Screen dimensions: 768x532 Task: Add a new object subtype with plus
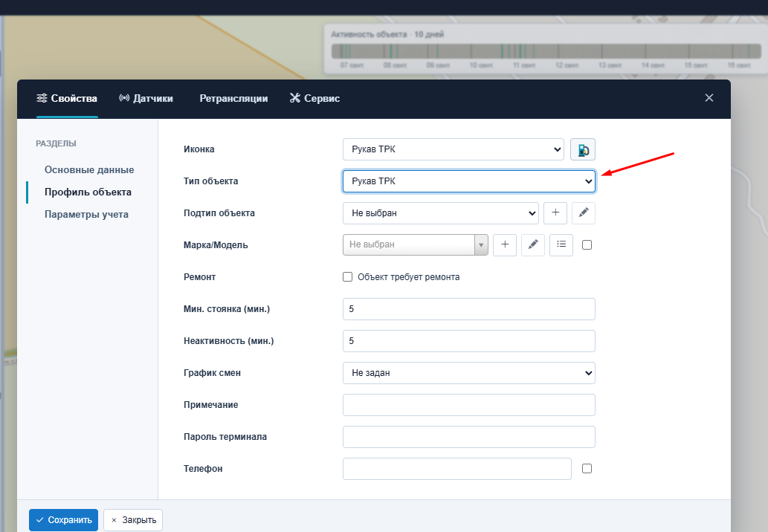[555, 213]
